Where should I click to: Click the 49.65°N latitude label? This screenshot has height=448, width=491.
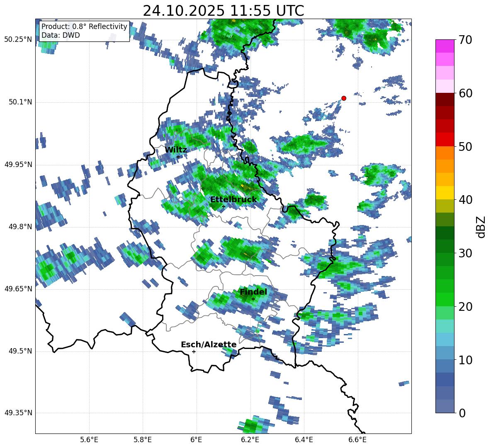pyautogui.click(x=18, y=289)
